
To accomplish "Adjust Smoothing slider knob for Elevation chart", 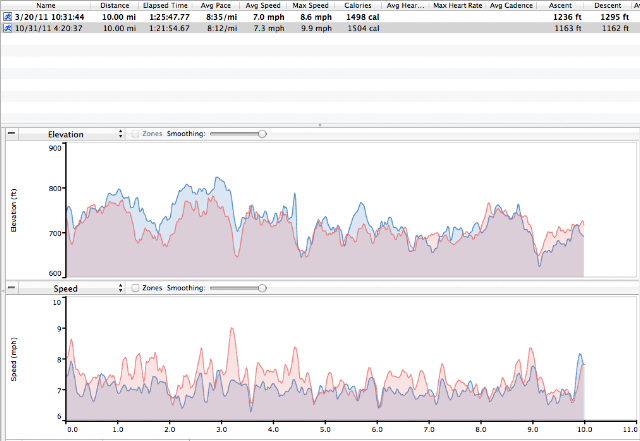I will tap(262, 134).
